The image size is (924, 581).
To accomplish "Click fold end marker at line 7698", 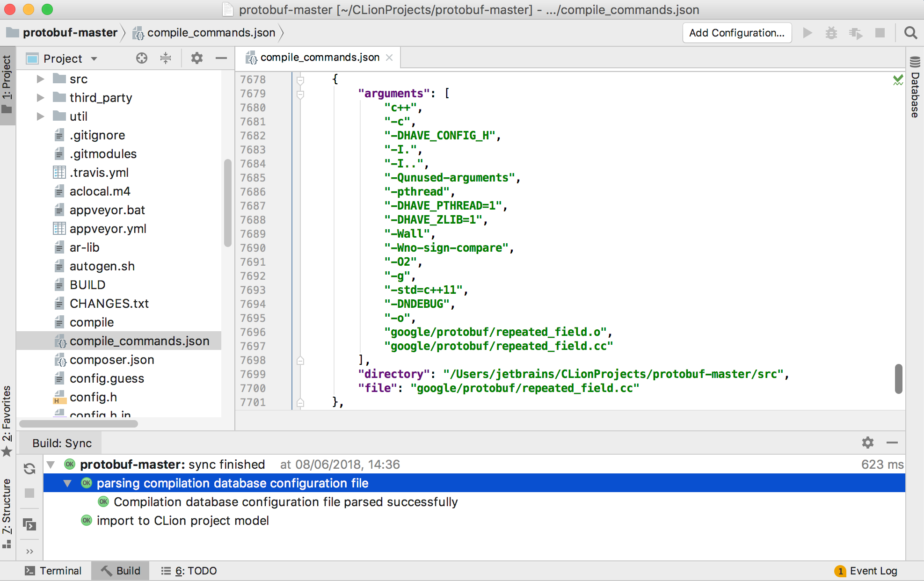I will (x=300, y=361).
